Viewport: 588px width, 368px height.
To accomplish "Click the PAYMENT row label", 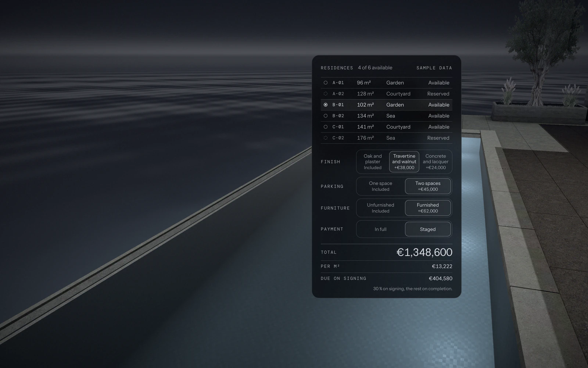I will coord(332,229).
